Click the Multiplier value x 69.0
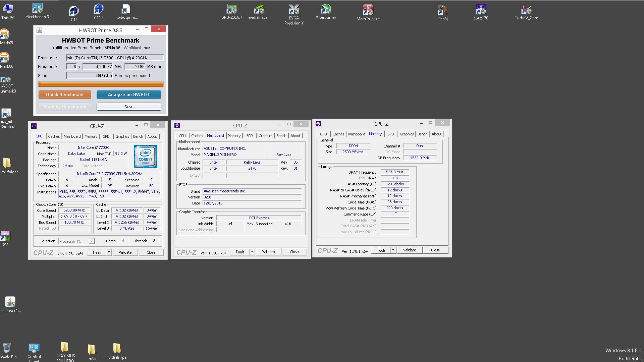The image size is (644, 362). [74, 216]
